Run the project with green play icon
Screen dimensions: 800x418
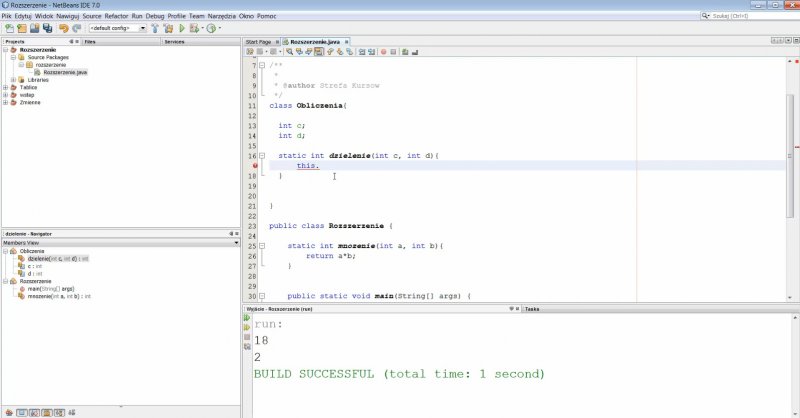[182, 28]
